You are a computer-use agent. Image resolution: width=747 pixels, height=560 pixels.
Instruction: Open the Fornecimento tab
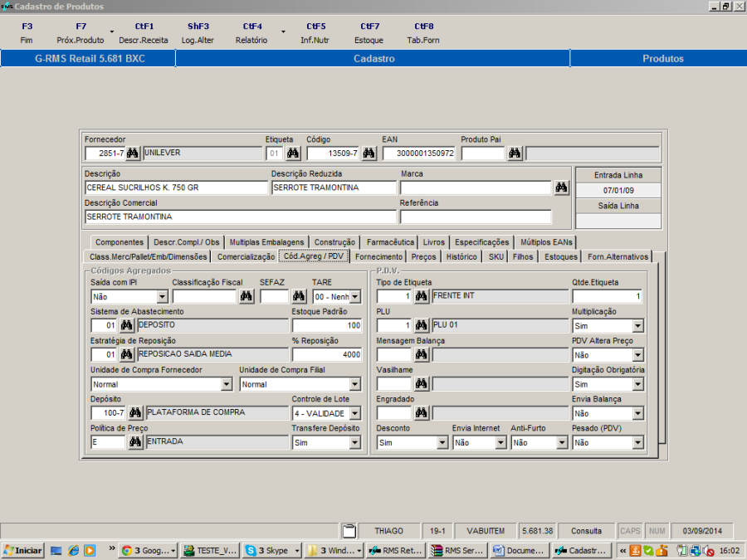pos(378,257)
